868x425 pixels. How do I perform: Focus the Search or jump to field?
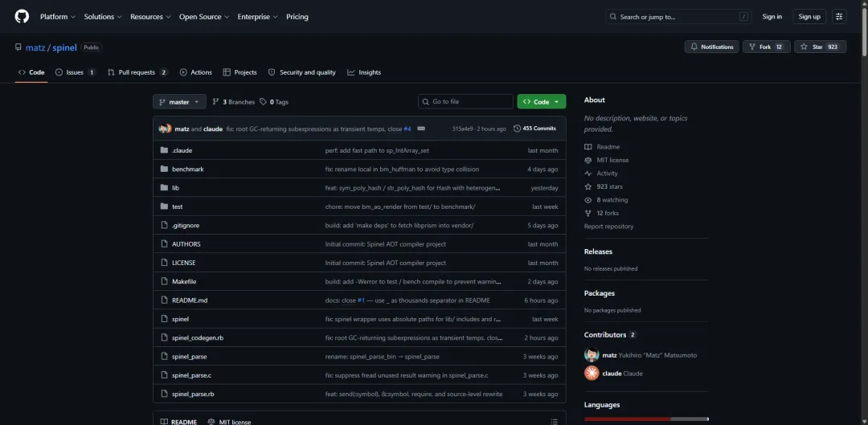678,17
